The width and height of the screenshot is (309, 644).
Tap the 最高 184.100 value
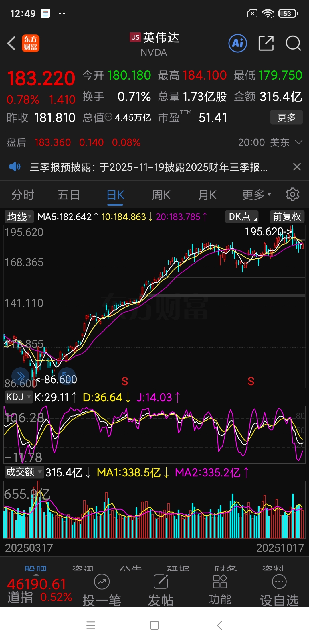click(205, 75)
